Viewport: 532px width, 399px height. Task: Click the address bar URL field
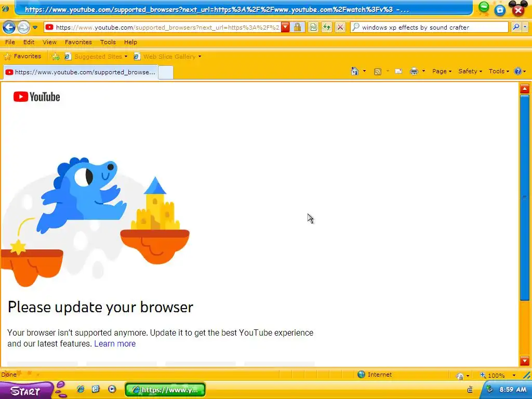point(163,27)
